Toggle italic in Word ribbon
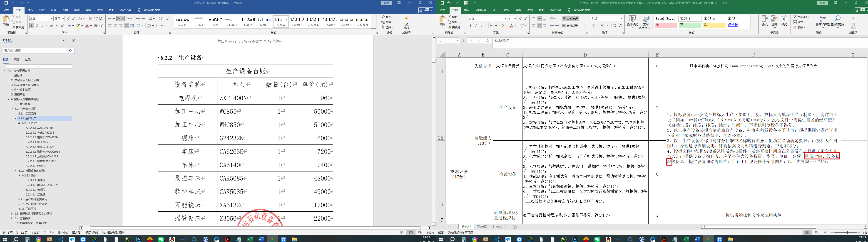 37,26
